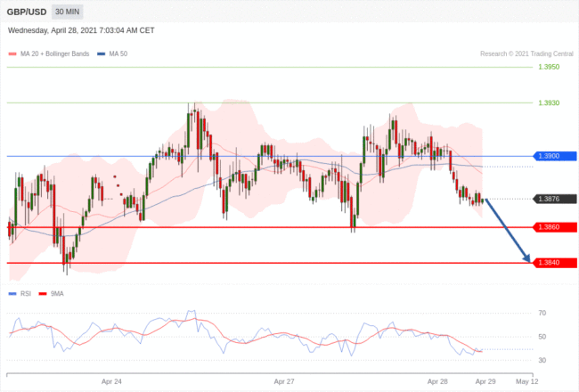The width and height of the screenshot is (579, 392).
Task: Click the 9MA legend label
Action: click(57, 294)
